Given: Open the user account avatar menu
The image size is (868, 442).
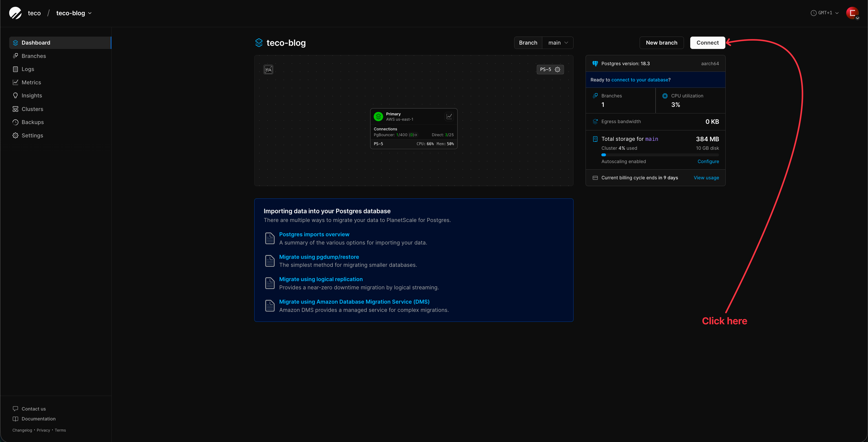Looking at the screenshot, I should tap(853, 13).
